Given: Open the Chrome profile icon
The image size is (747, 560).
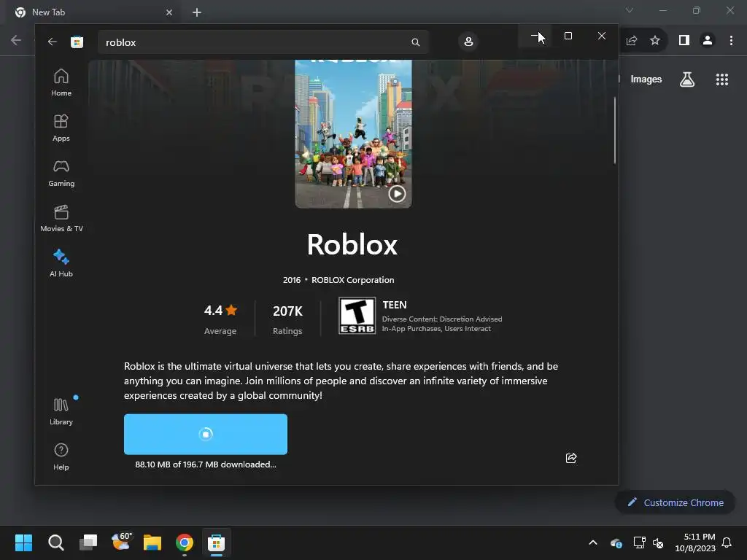Looking at the screenshot, I should pos(708,41).
